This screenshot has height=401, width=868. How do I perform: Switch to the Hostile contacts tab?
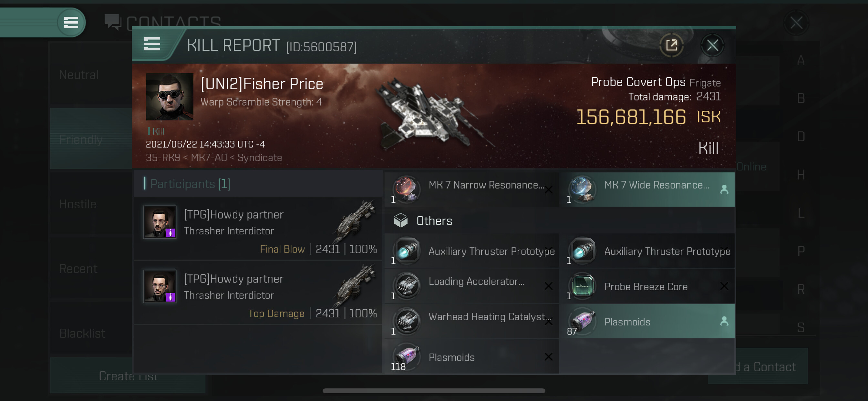click(x=78, y=204)
